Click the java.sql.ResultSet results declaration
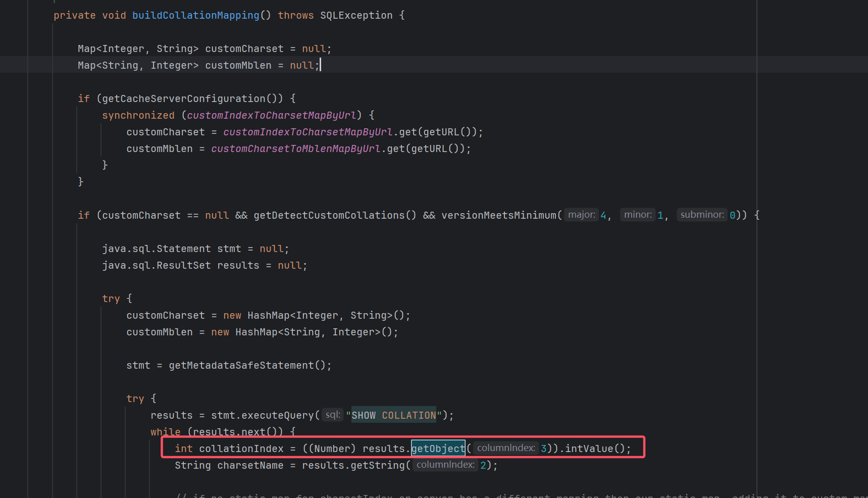Screen dimensions: 868x498 pos(205,265)
